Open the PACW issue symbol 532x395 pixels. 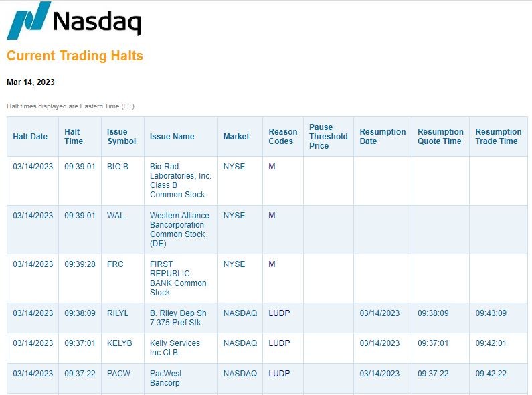118,374
